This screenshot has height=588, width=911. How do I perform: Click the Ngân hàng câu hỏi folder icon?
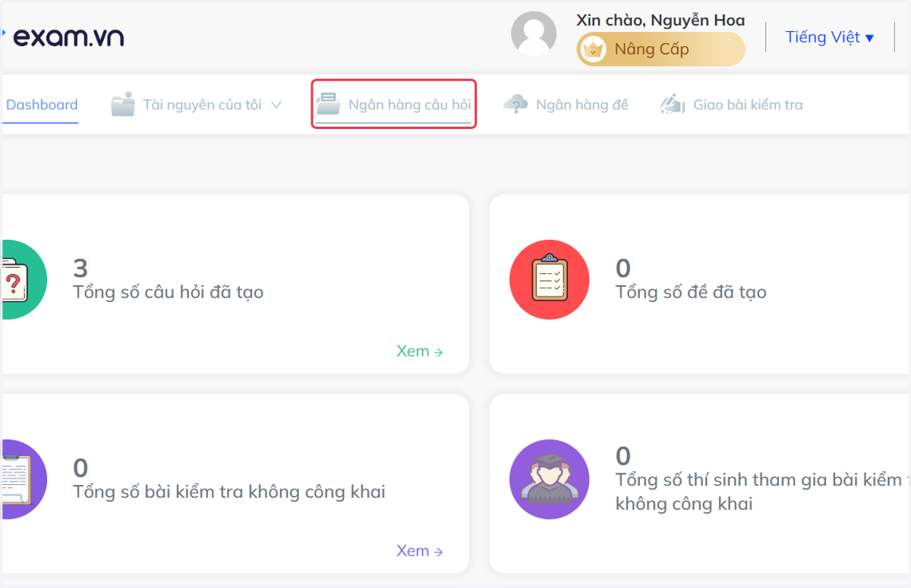329,104
